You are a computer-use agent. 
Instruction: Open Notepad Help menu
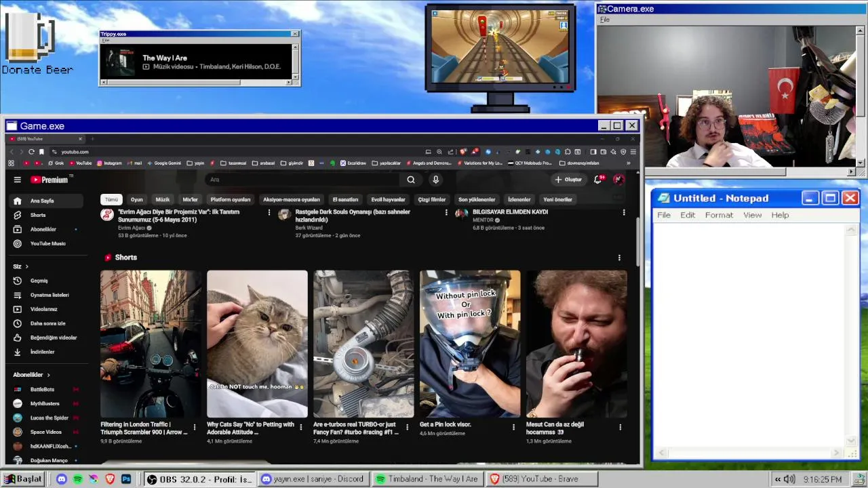point(780,215)
